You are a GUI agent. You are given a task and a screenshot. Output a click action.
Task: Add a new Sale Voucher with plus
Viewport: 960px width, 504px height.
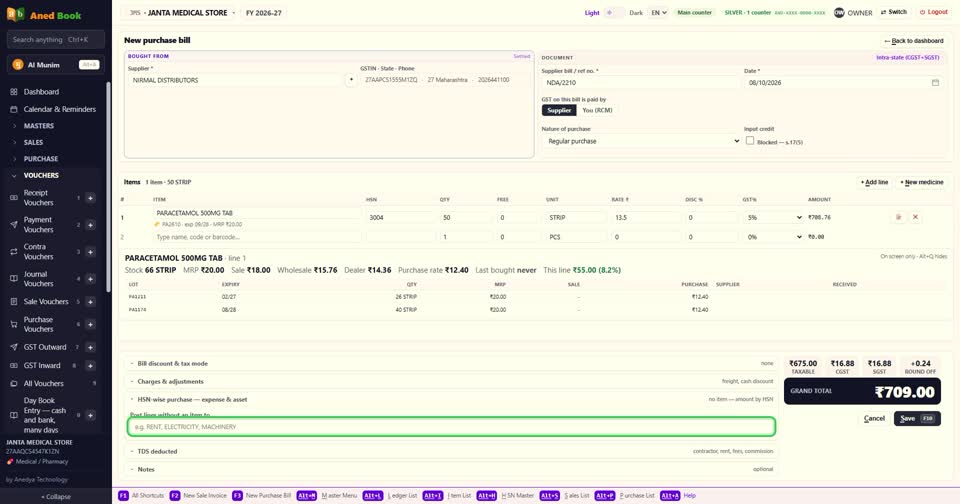90,301
